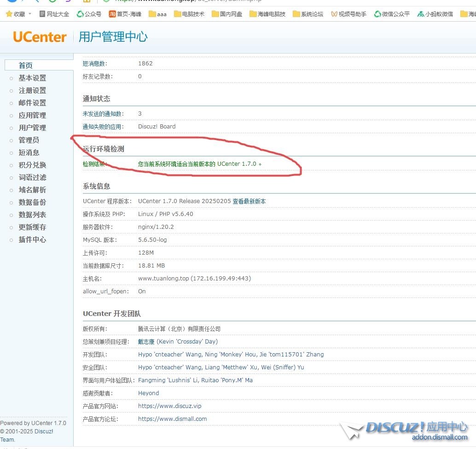Open the 公众号 bookmark
The width and height of the screenshot is (476, 449).
[x=89, y=14]
